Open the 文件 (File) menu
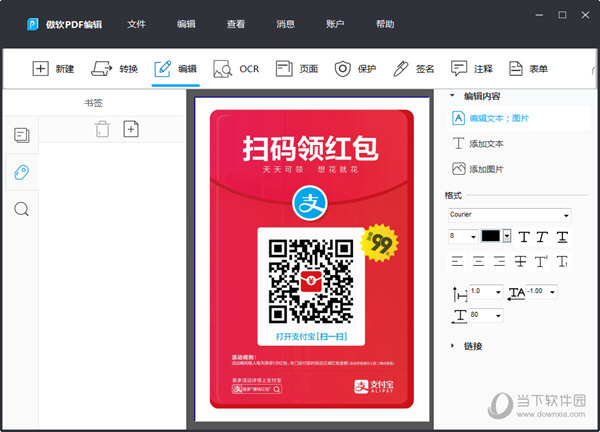 137,24
